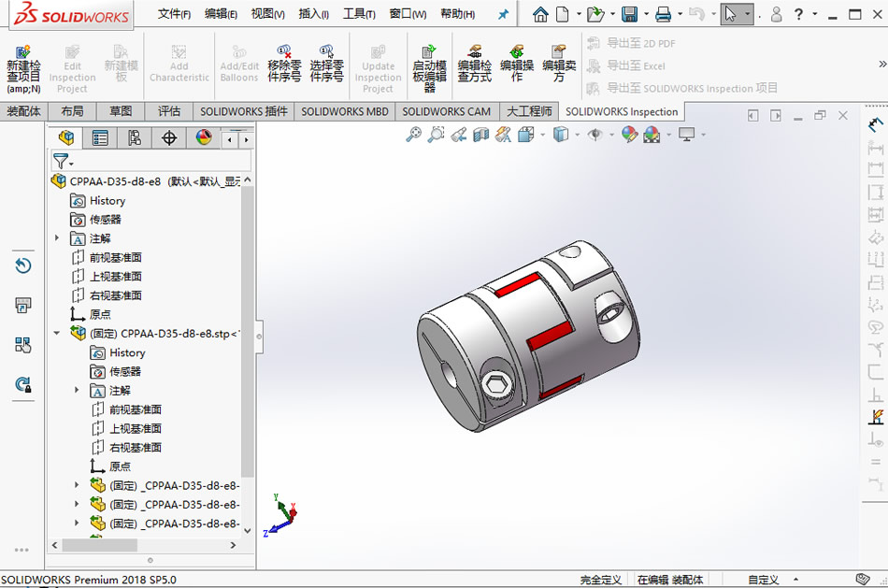Open Edit Vendors (编辑卖方)

(559, 64)
